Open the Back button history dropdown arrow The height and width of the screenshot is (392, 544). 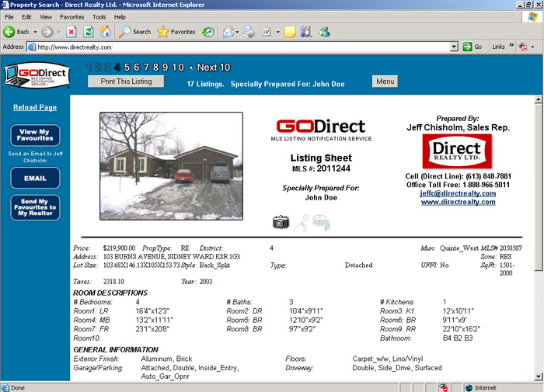pos(34,32)
